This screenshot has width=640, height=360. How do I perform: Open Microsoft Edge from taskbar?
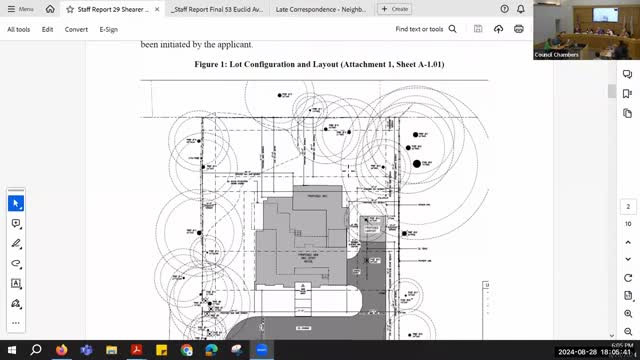211,350
